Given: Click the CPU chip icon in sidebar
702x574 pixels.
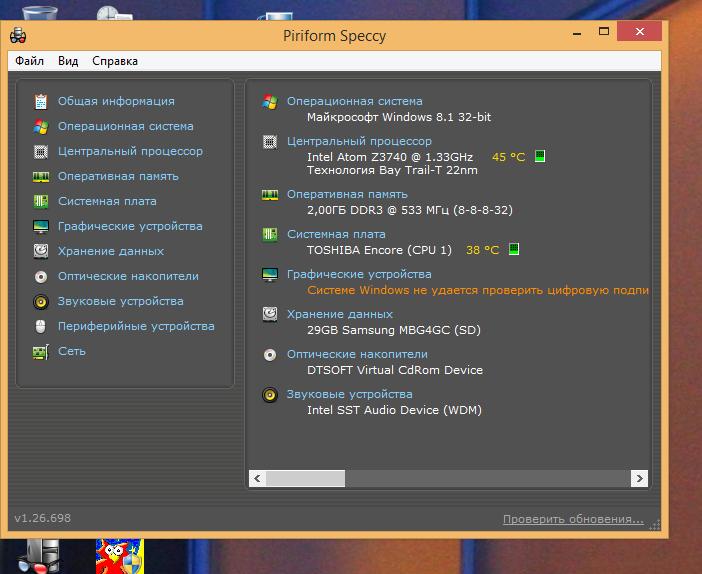Looking at the screenshot, I should click(41, 152).
